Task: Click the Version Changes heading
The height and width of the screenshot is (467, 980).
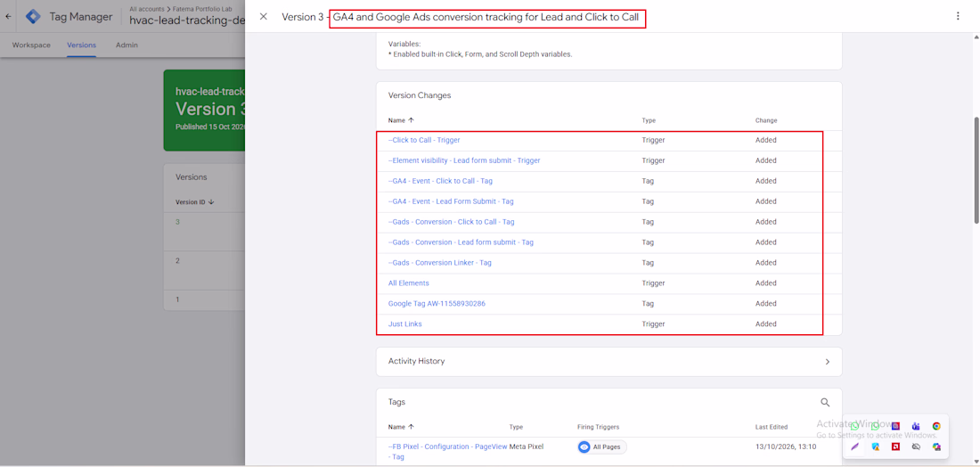Action: tap(420, 95)
